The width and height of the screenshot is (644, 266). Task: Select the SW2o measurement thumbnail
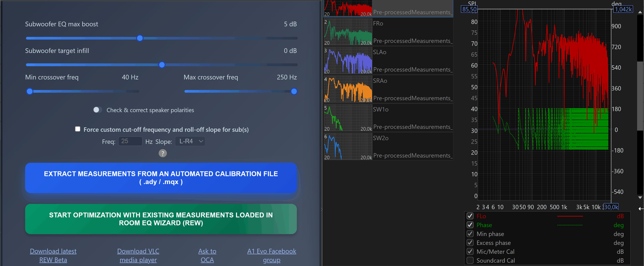point(348,147)
